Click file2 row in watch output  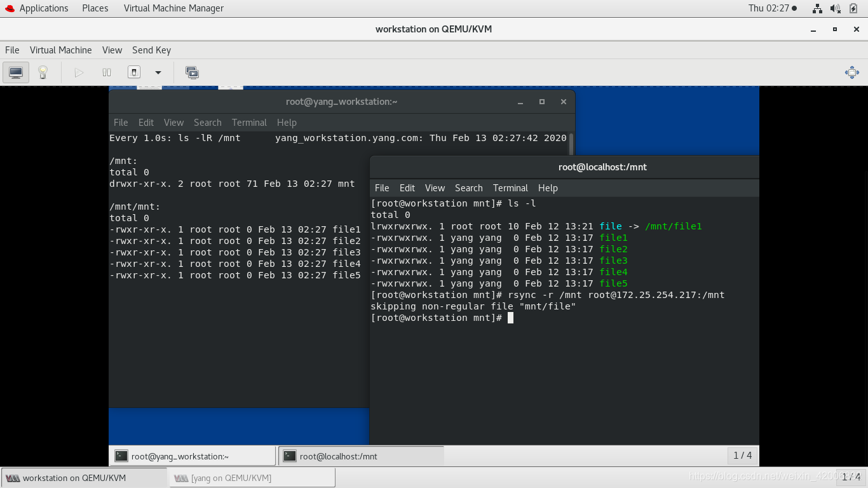(x=235, y=241)
